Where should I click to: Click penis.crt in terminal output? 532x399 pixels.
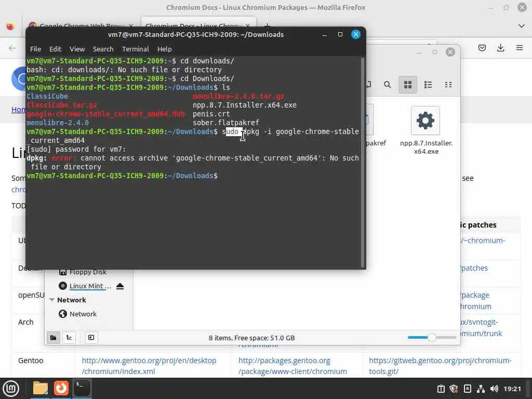(211, 114)
